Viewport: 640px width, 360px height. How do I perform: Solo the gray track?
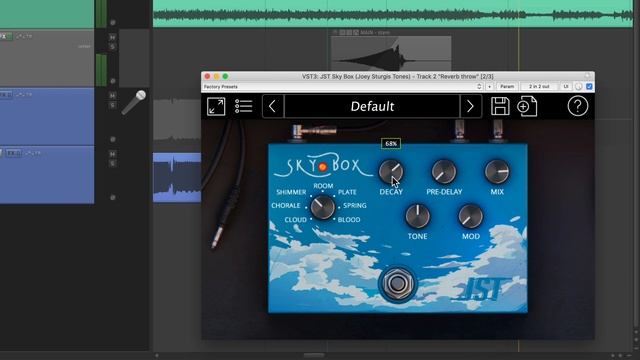point(112,47)
